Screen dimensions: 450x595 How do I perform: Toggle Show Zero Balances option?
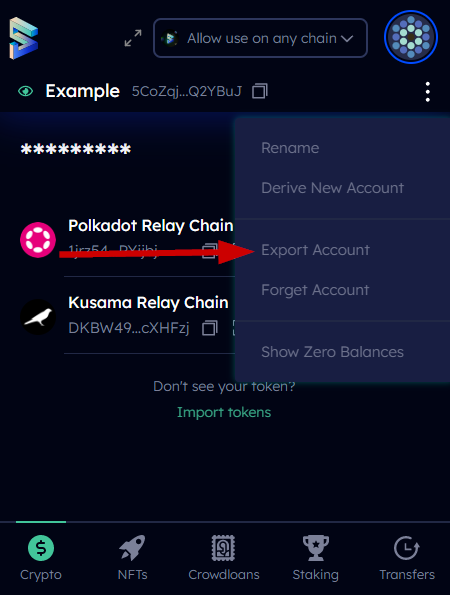332,352
